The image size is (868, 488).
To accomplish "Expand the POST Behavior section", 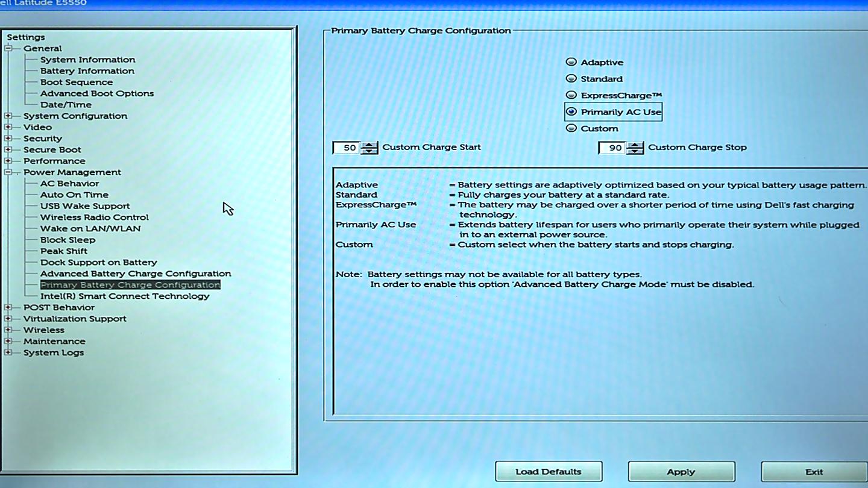I will 7,307.
